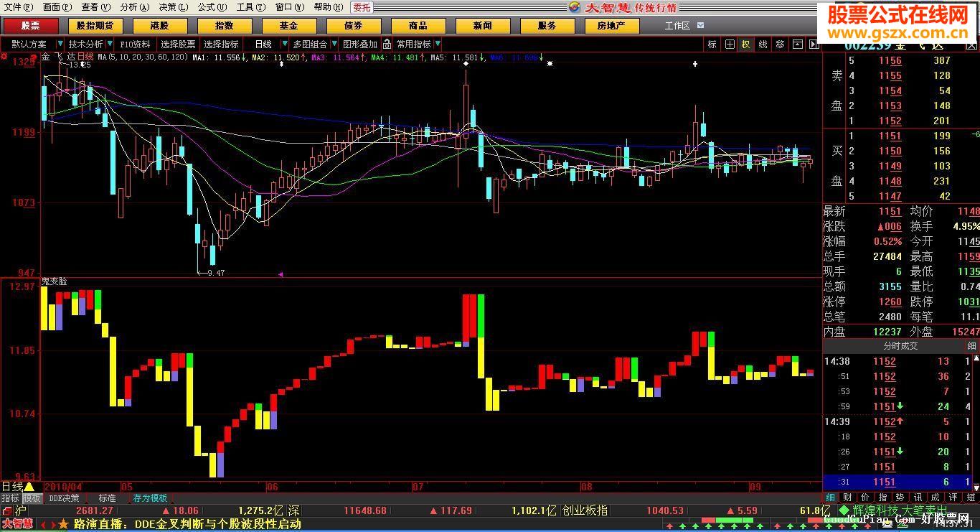The height and width of the screenshot is (532, 980).
Task: Click the 线 drawing tool icon
Action: [763, 45]
